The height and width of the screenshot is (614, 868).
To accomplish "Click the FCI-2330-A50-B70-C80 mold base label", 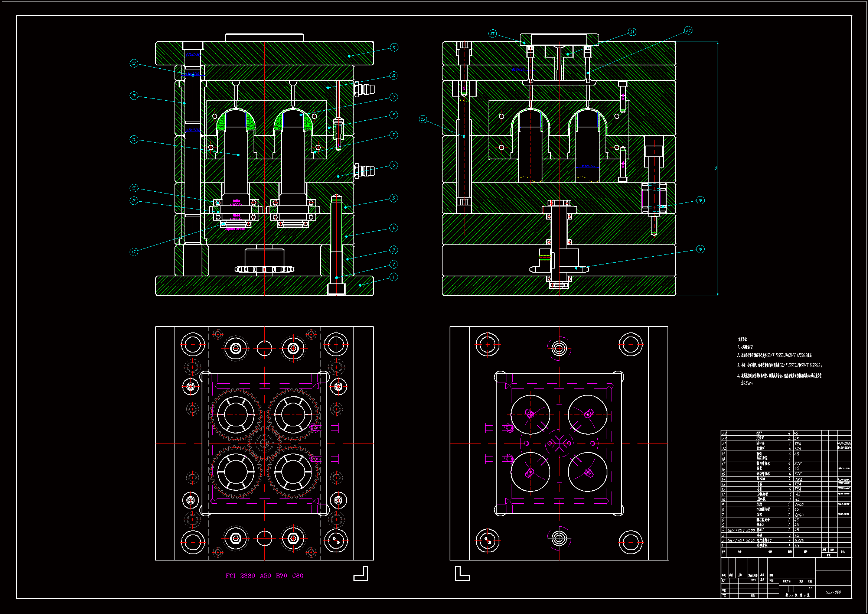I will pyautogui.click(x=264, y=576).
